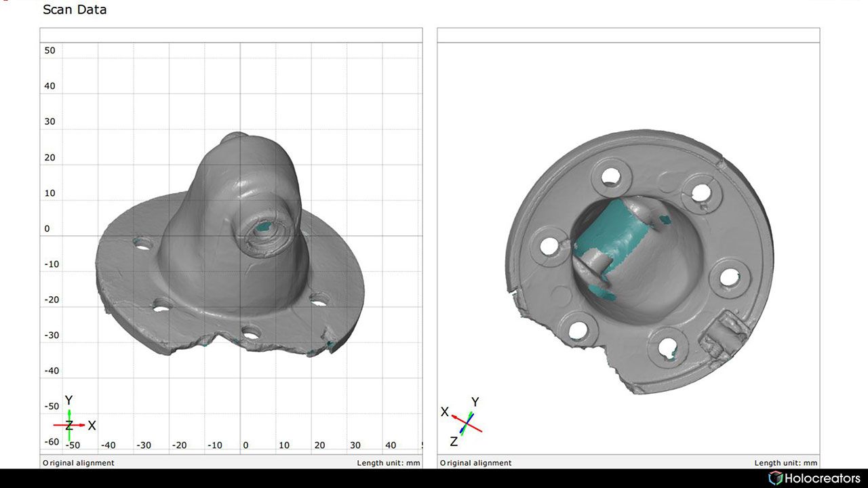
Task: Click the X axis label on right viewport gizmo
Action: [x=445, y=411]
